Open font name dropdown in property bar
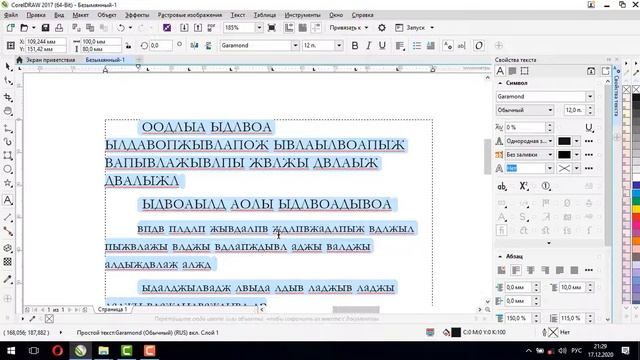This screenshot has width=640, height=360. 295,46
